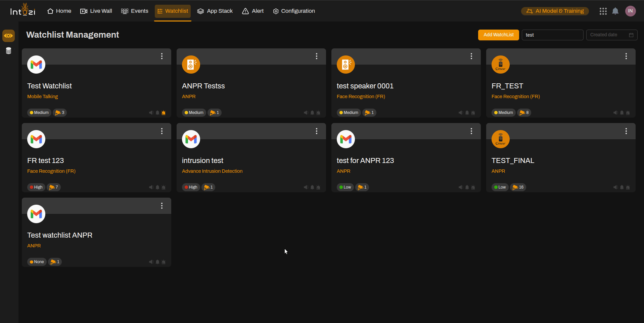Select the database icon in left sidebar
This screenshot has width=644, height=323.
[x=8, y=51]
